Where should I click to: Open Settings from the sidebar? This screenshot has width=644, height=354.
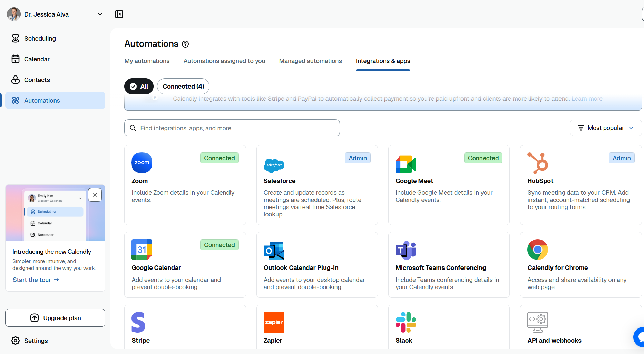click(55, 341)
